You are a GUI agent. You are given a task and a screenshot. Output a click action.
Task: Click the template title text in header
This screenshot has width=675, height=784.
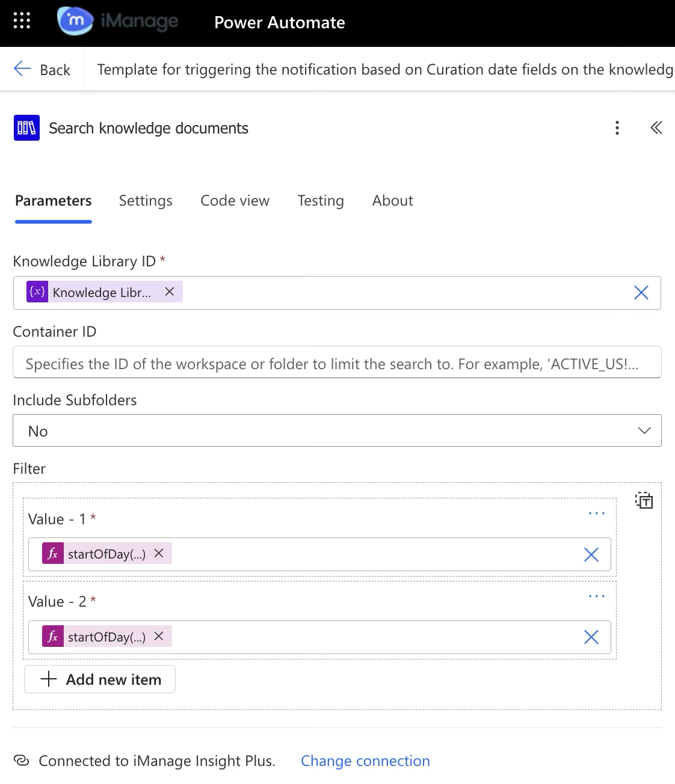click(385, 70)
